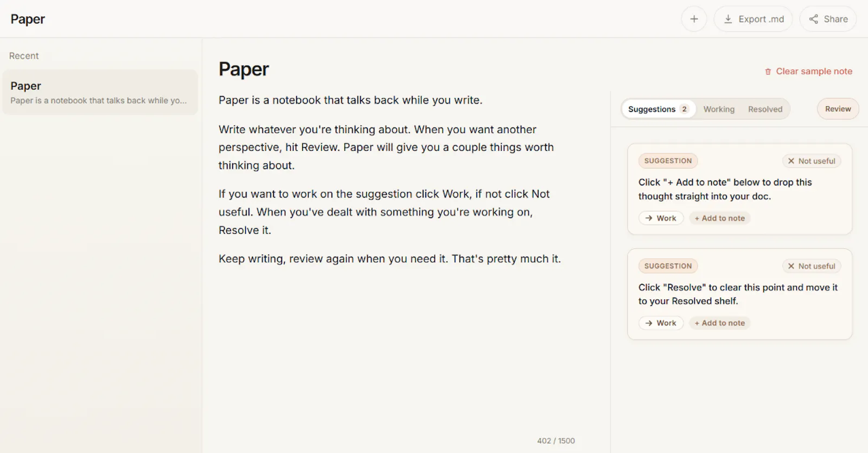Click text 'Click "Resolve" to clear this point'
The height and width of the screenshot is (453, 868).
tap(738, 294)
